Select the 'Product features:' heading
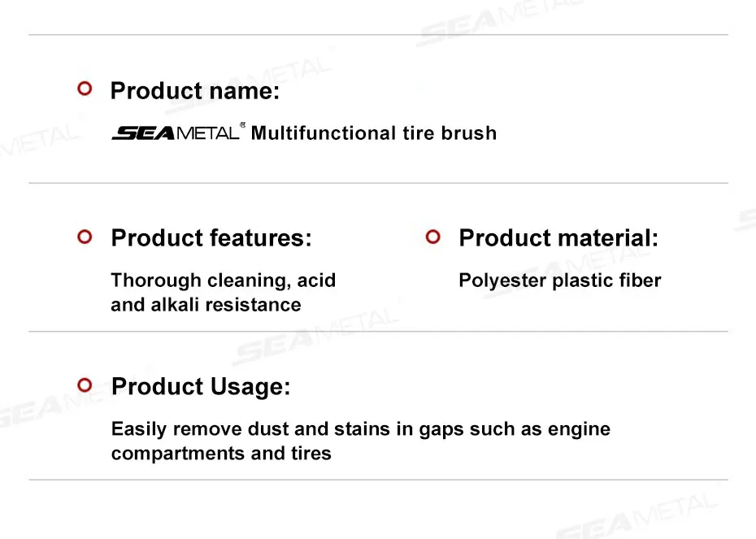This screenshot has width=756, height=539. 211,238
